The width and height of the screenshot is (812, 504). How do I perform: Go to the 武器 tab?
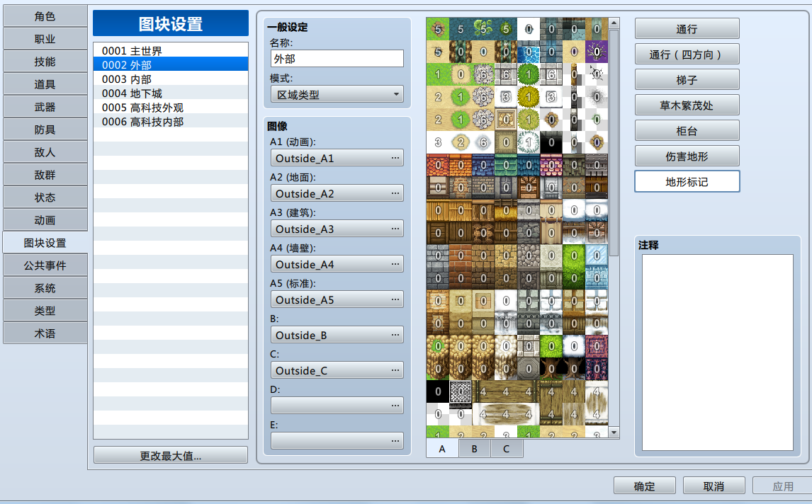[45, 107]
